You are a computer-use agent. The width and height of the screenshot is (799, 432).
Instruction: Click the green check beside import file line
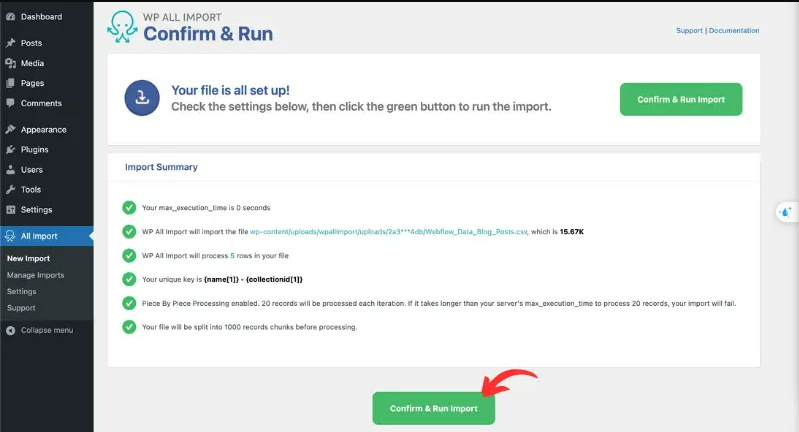pos(129,231)
